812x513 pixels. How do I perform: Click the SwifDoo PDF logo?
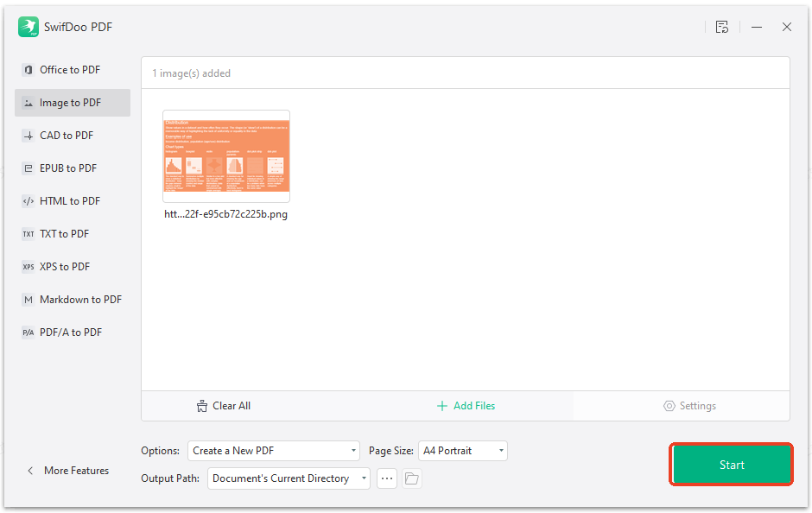[28, 27]
